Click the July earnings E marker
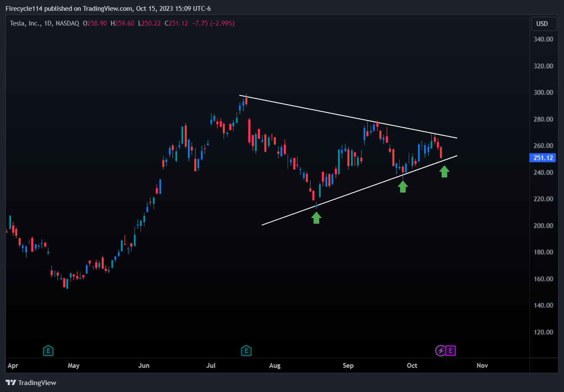564x392 pixels. [246, 350]
